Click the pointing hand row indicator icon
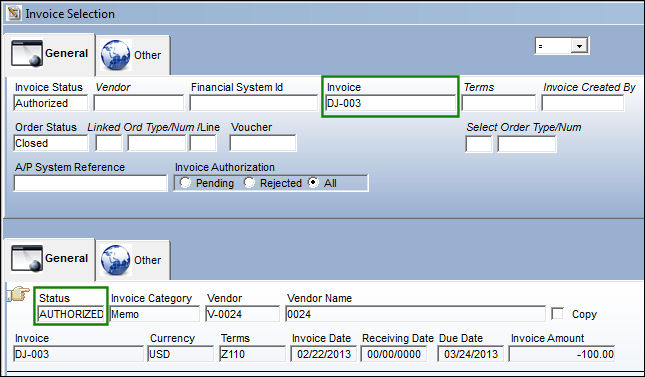This screenshot has width=645, height=377. click(19, 294)
